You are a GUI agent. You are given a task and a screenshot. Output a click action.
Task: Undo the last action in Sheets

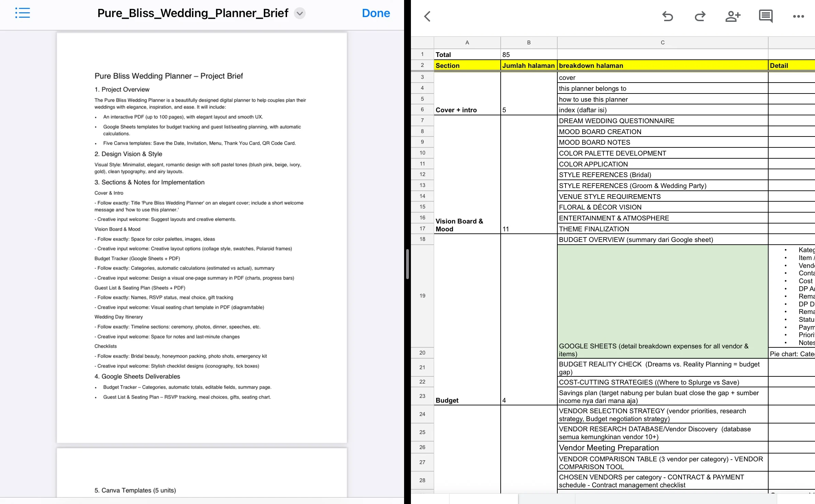pos(667,16)
